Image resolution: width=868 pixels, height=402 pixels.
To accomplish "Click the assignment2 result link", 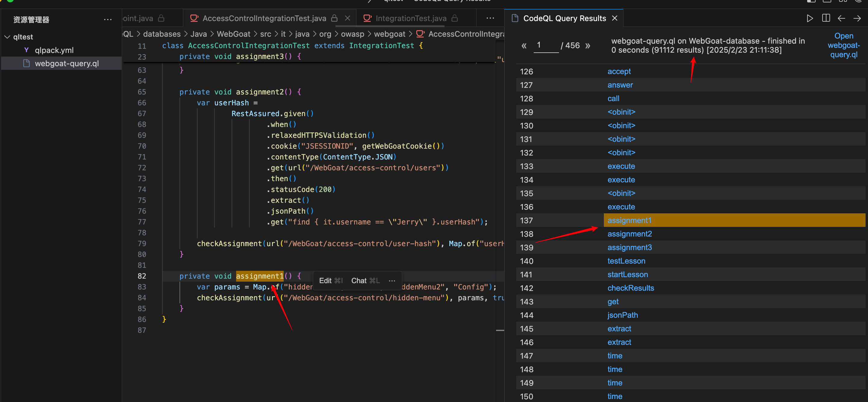I will 629,234.
